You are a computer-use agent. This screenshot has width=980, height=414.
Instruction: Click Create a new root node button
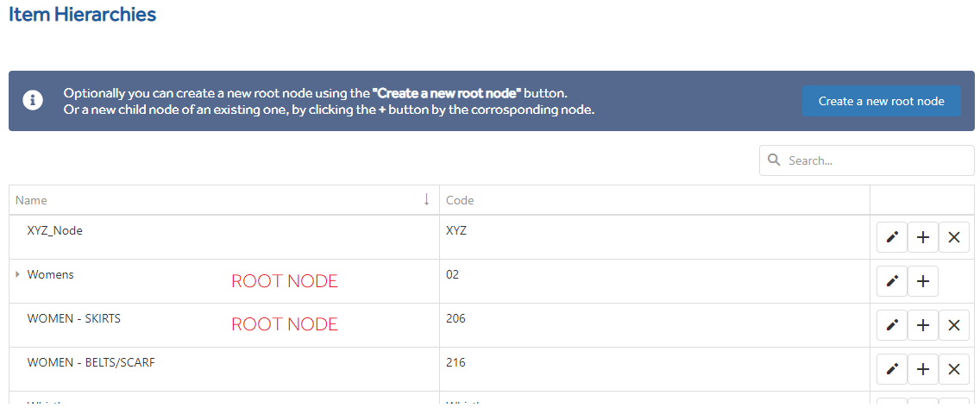pos(882,101)
